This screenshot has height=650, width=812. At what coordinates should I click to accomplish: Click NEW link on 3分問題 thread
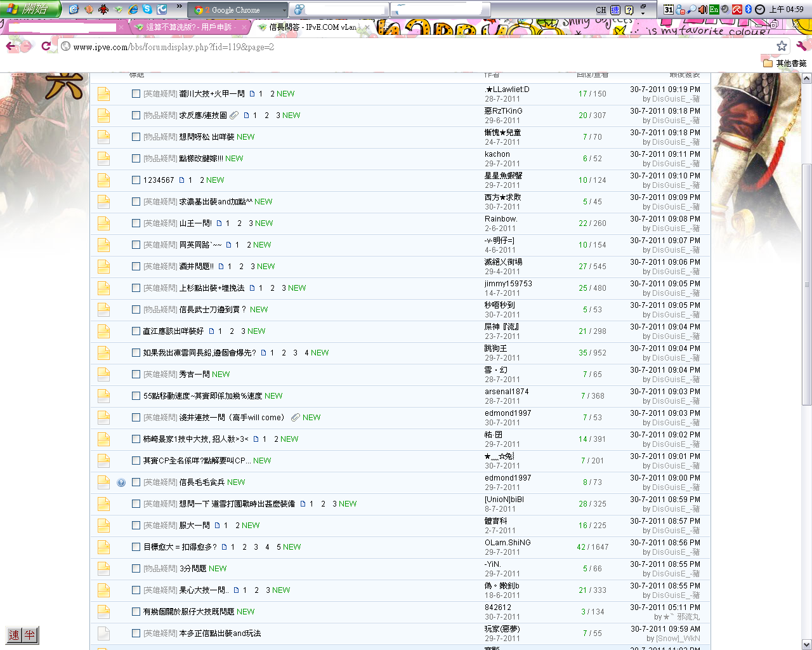[218, 568]
